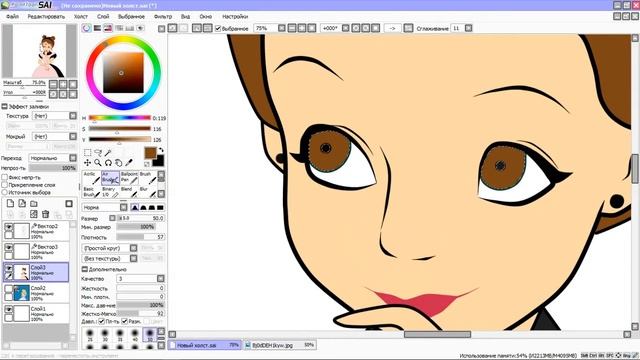Open the Слой menu
The image size is (640, 360).
(103, 16)
